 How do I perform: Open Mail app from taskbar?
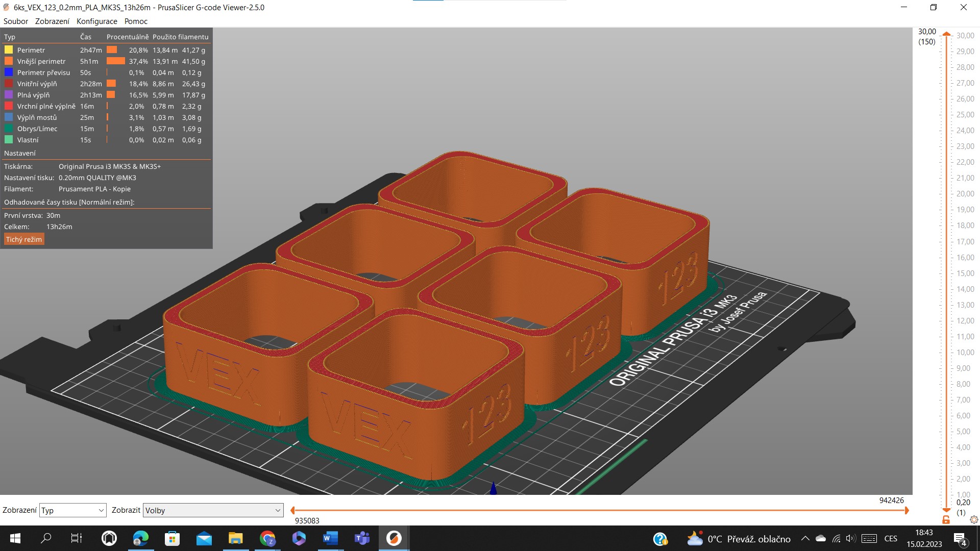pyautogui.click(x=204, y=538)
